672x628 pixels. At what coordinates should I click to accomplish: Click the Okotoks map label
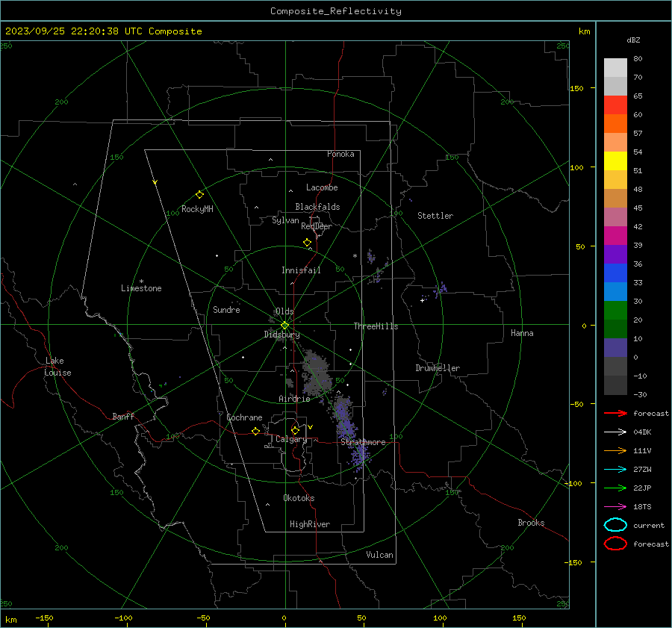(299, 498)
